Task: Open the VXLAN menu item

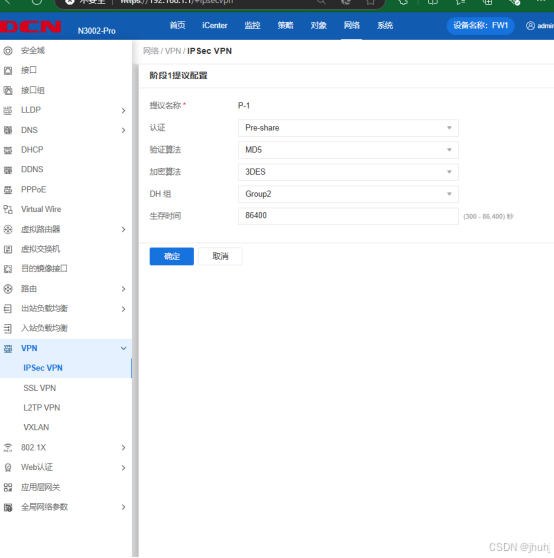Action: tap(36, 427)
